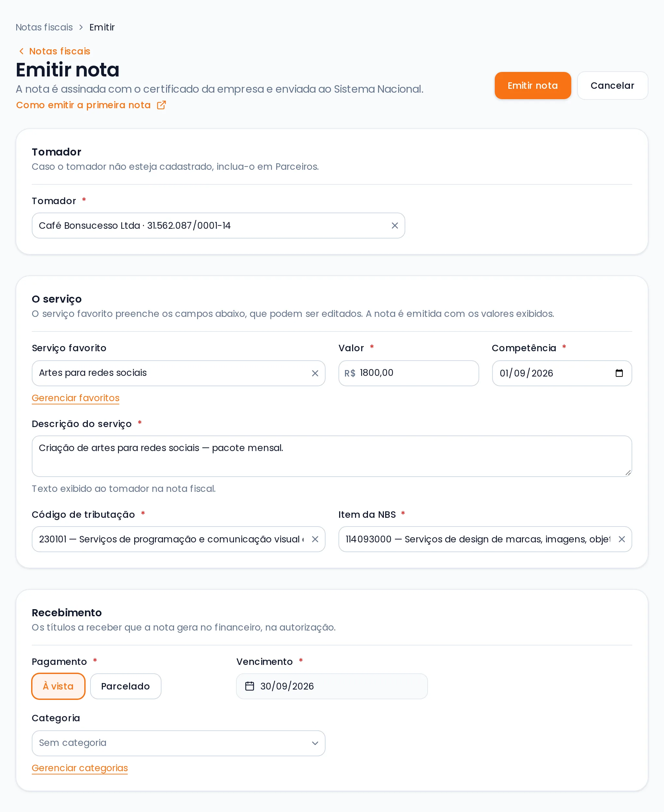Go to Notas fiscais breadcrumb
Screen dimensions: 664x812
point(44,27)
